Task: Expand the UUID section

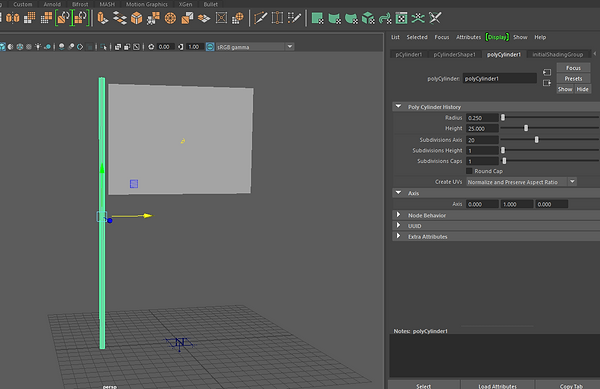Action: pos(398,226)
